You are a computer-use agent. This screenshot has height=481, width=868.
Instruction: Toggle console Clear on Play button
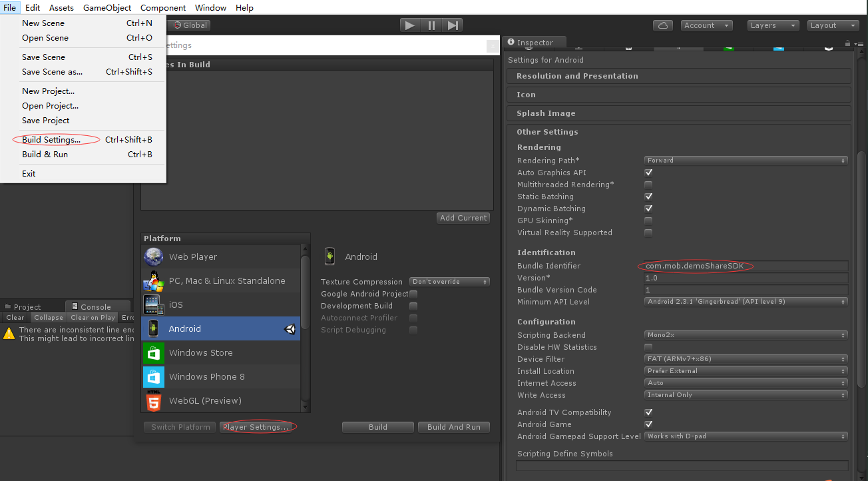(x=93, y=318)
